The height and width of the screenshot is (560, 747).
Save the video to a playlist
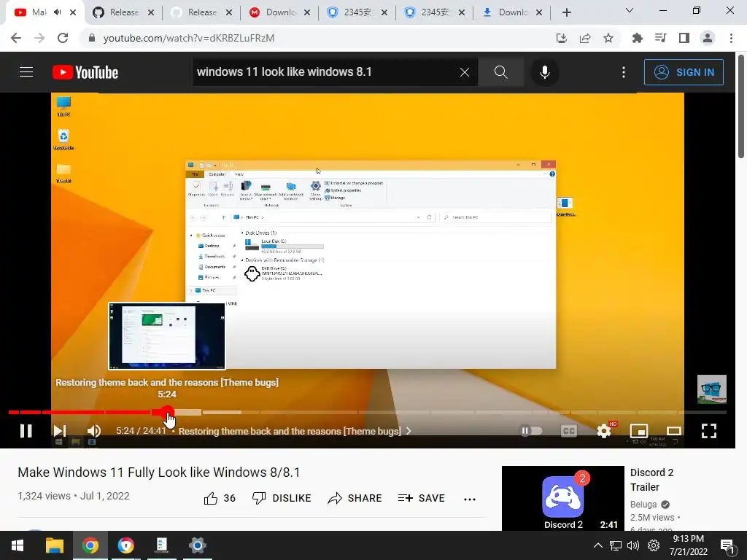(421, 498)
